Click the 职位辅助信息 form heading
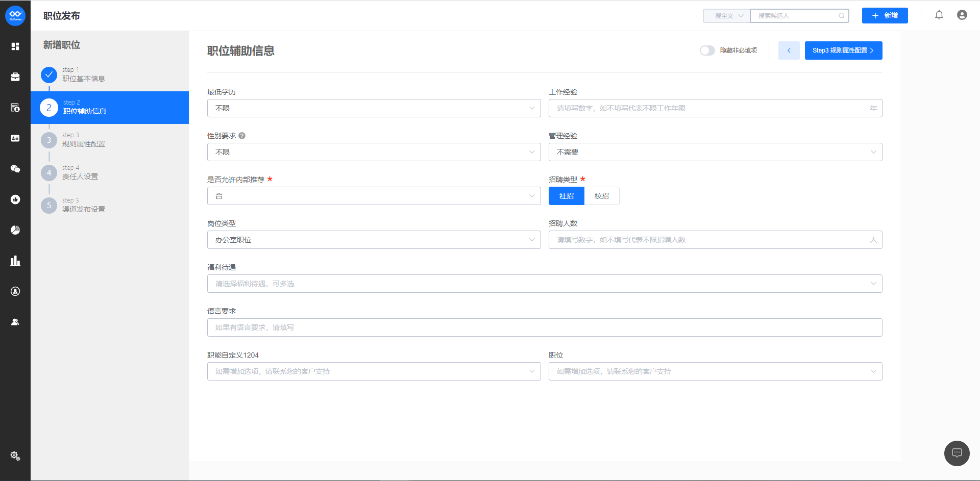 pos(241,51)
